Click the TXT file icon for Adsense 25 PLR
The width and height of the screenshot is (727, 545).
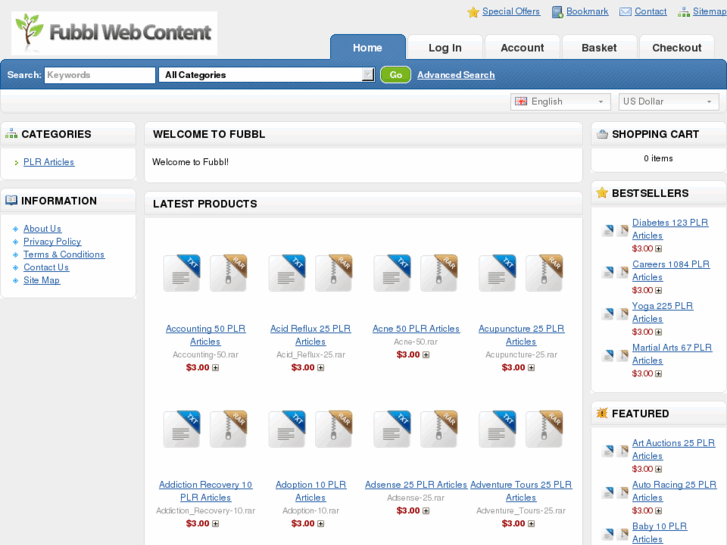392,429
